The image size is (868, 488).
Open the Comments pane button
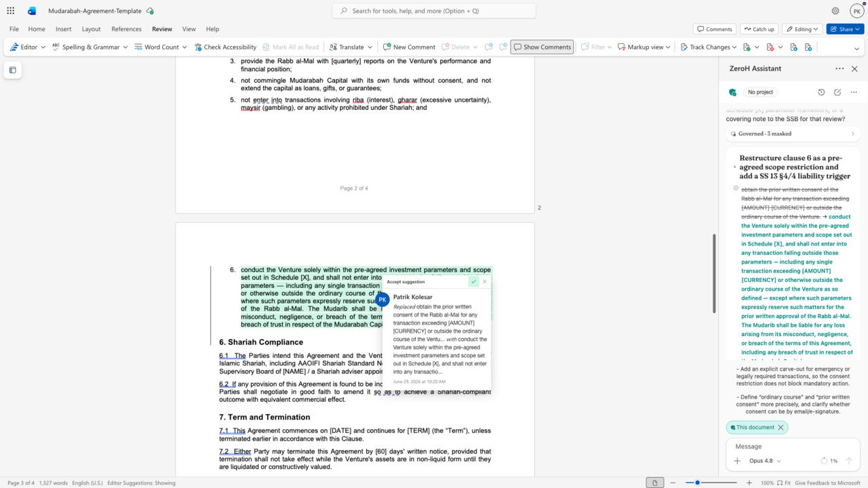(x=715, y=29)
